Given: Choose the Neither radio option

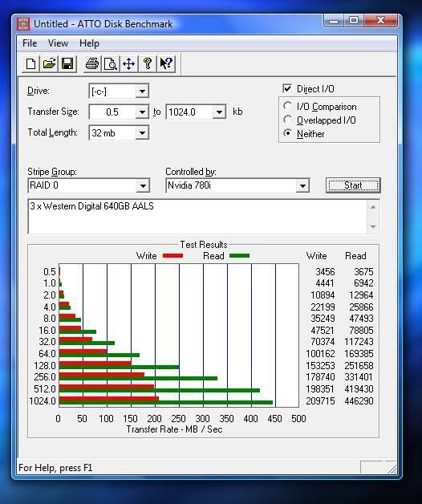Looking at the screenshot, I should point(287,133).
